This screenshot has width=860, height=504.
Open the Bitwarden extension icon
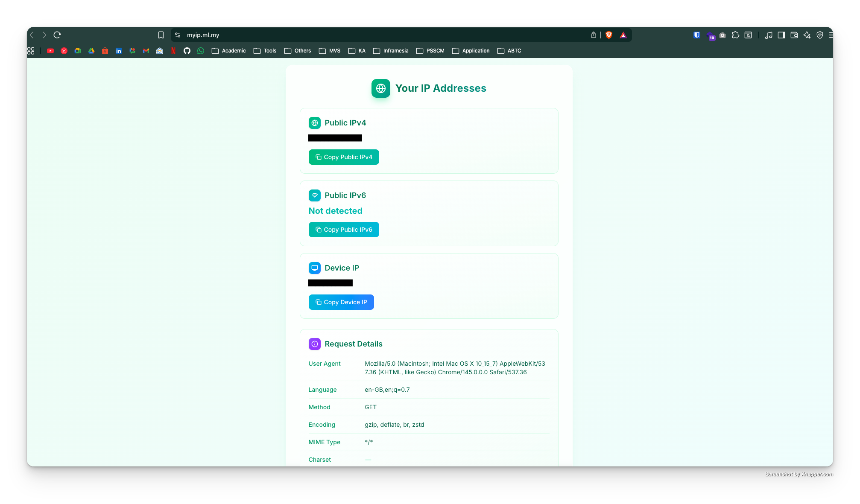697,35
